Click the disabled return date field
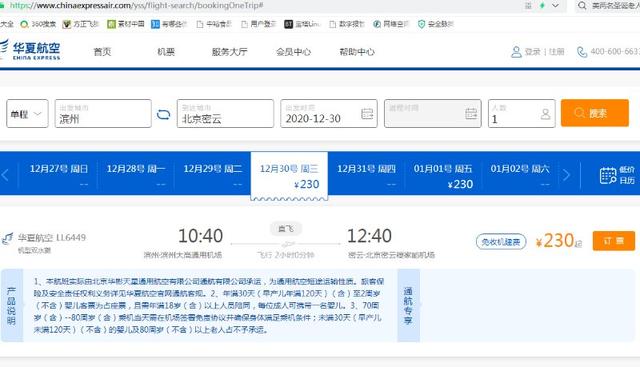The height and width of the screenshot is (367, 640). point(433,113)
